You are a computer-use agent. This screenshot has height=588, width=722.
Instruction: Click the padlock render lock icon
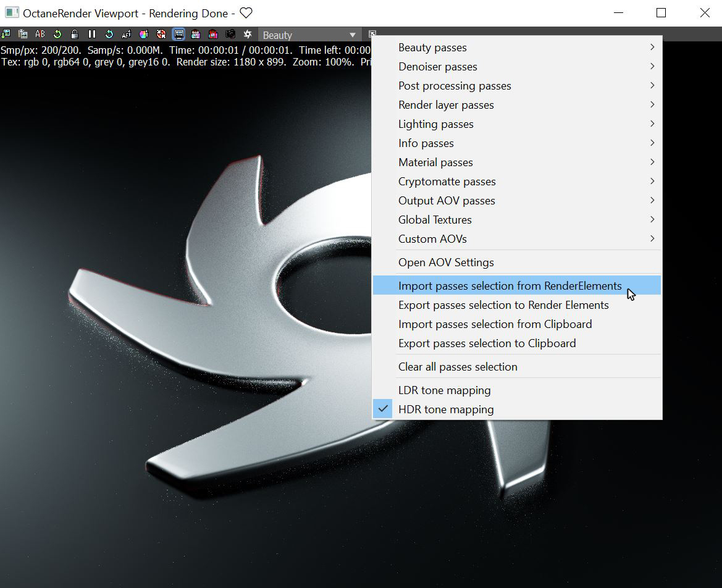(x=74, y=34)
